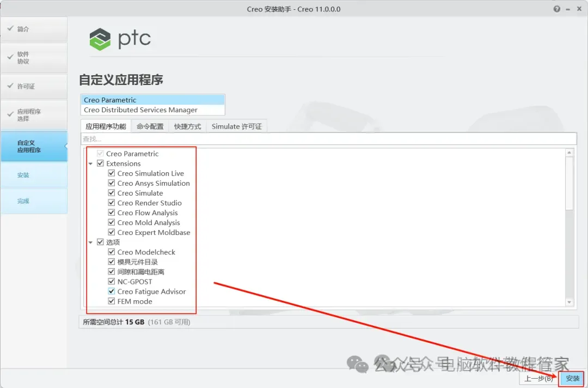Click the Creo Parametric tree root label
Viewport: 588px width, 388px height.
click(x=132, y=154)
